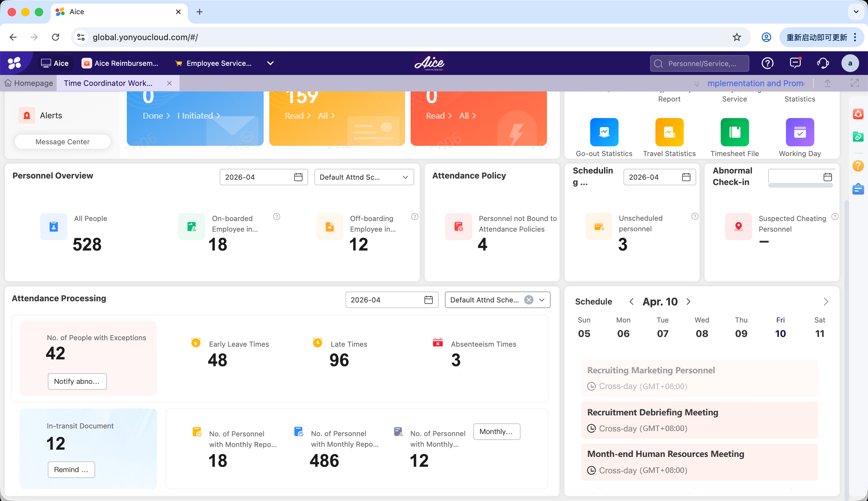868x501 pixels.
Task: Switch to the Homepage tab
Action: (29, 83)
